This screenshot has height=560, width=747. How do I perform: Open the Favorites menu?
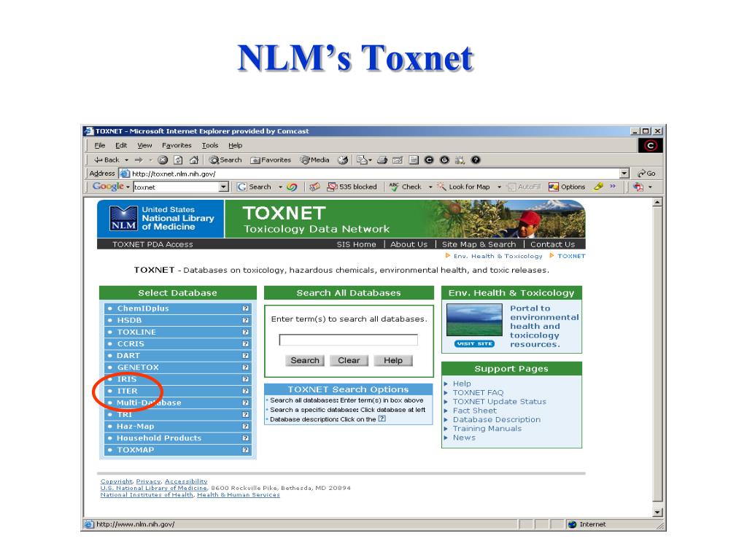[x=177, y=145]
